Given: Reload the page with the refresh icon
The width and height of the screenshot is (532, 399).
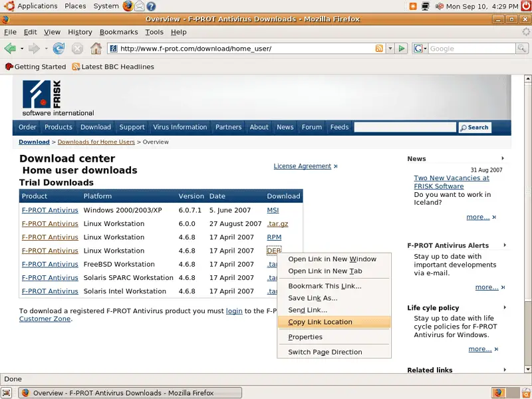Looking at the screenshot, I should 59,49.
